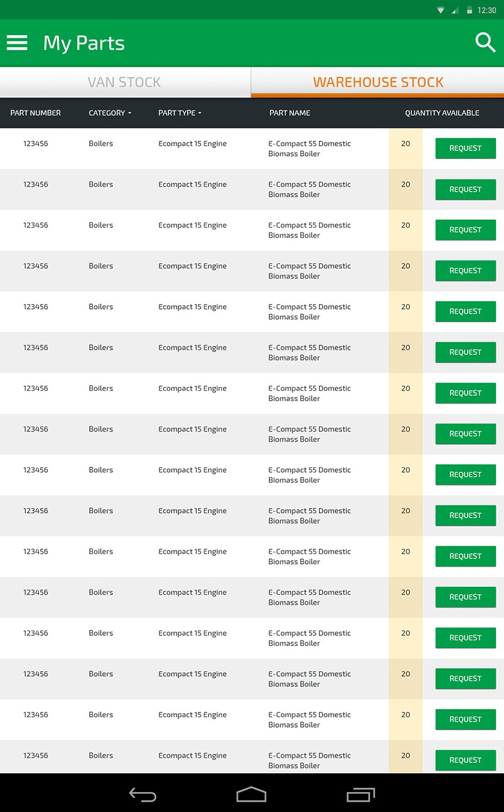Tap the Android back navigation icon
The height and width of the screenshot is (812, 504).
(x=143, y=794)
